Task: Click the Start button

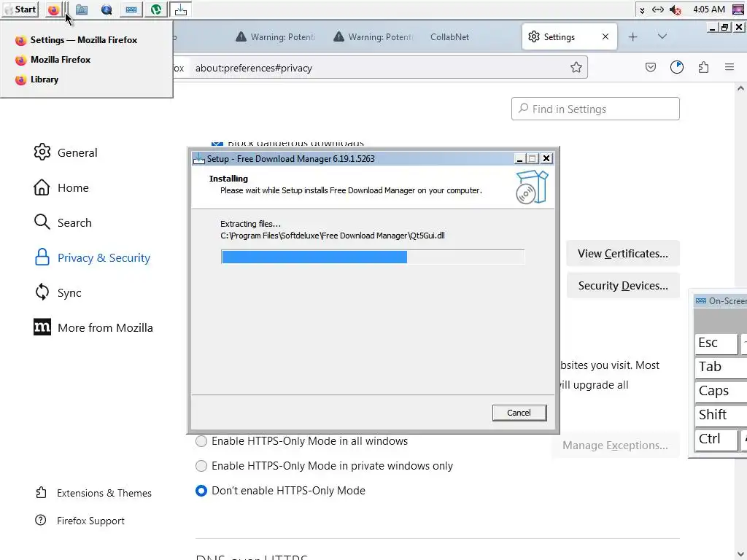Action: (20, 9)
